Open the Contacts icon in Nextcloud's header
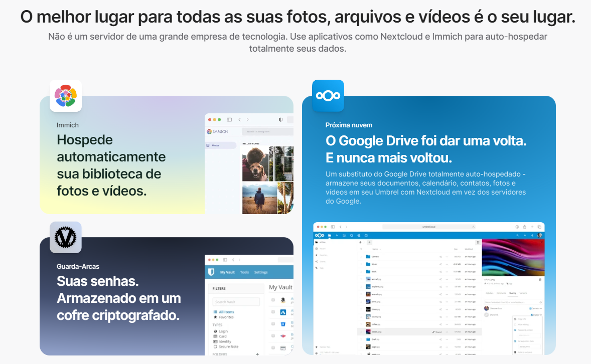 [x=358, y=235]
